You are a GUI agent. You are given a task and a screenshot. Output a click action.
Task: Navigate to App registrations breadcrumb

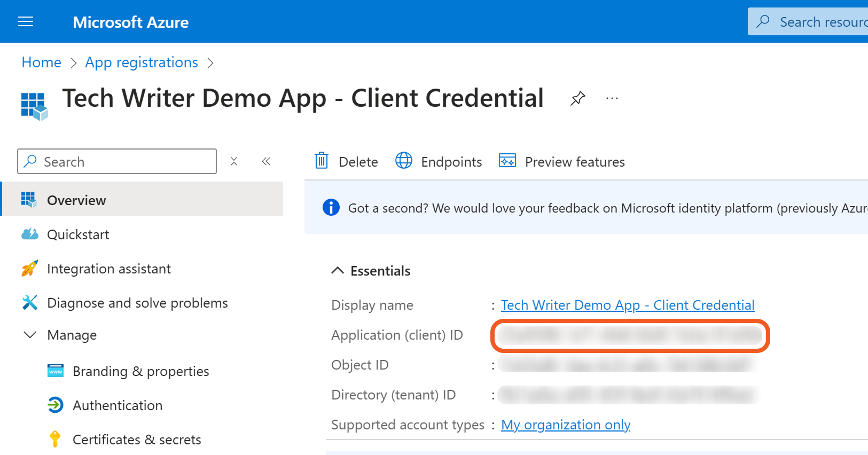pyautogui.click(x=142, y=62)
